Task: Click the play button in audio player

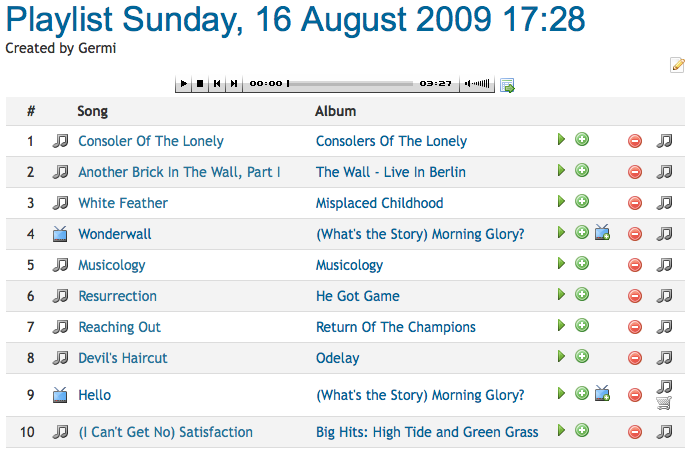Action: (x=183, y=83)
